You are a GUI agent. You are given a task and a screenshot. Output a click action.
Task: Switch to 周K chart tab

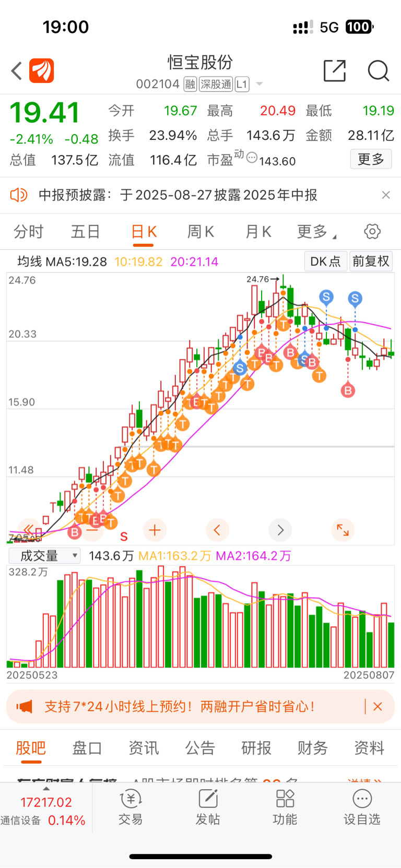(200, 231)
